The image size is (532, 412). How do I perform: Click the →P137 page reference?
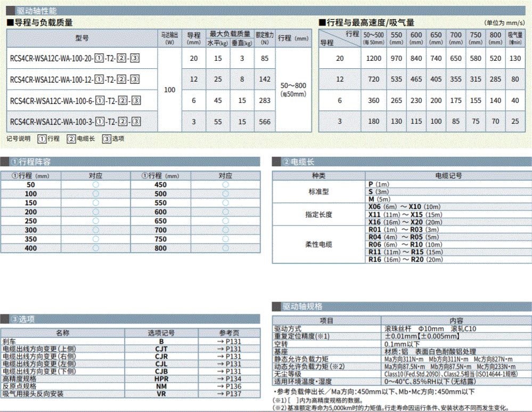230,394
